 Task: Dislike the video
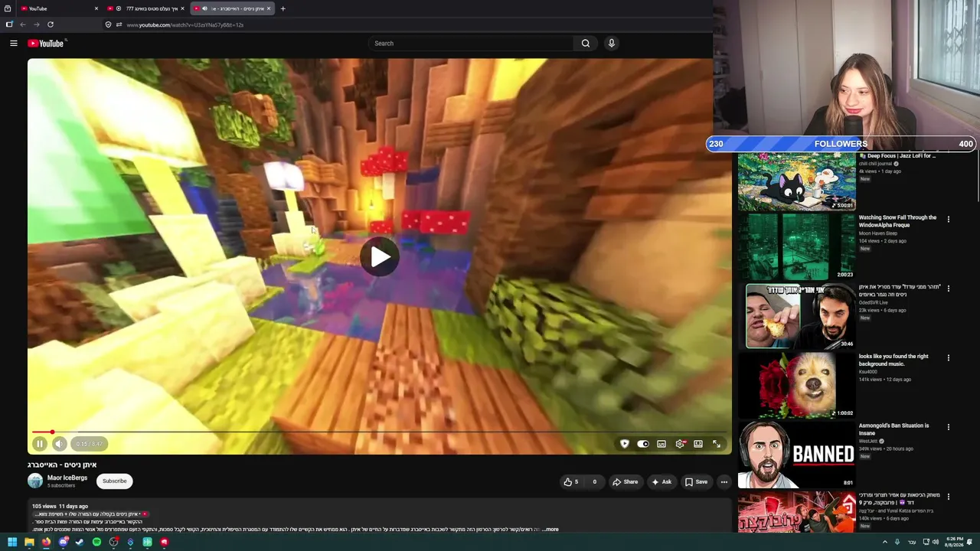594,482
